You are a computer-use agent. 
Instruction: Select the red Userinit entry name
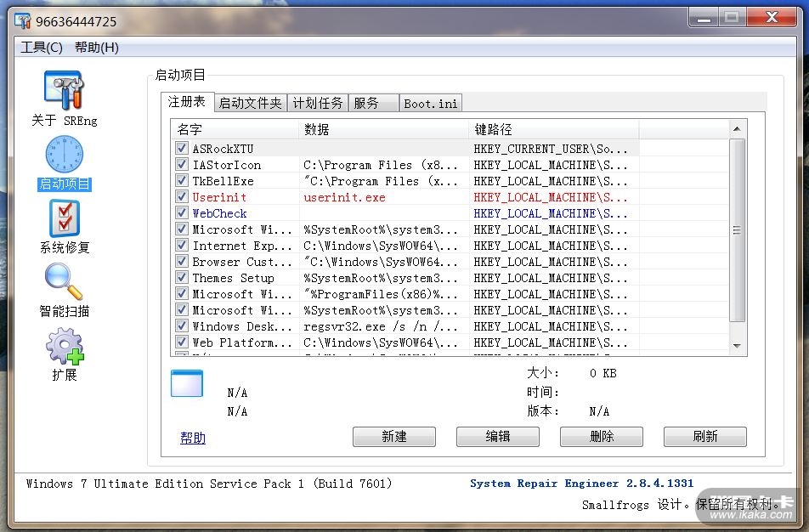pos(219,197)
